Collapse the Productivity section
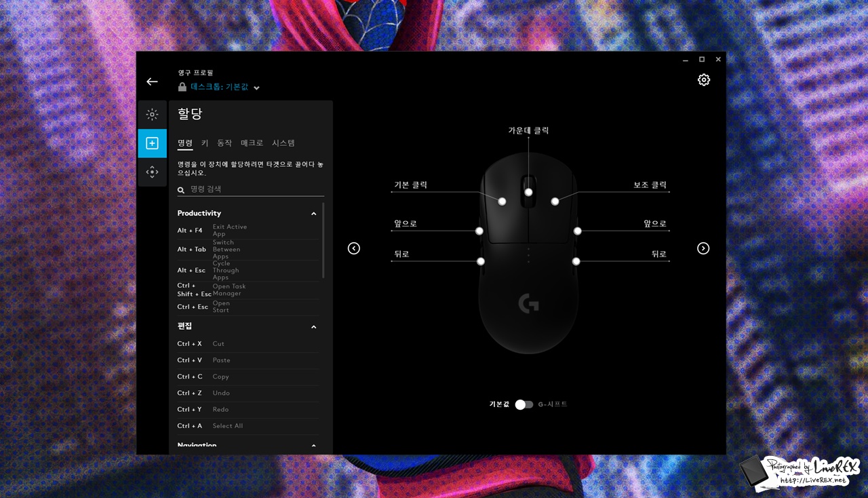Viewport: 868px width, 498px height. click(313, 214)
